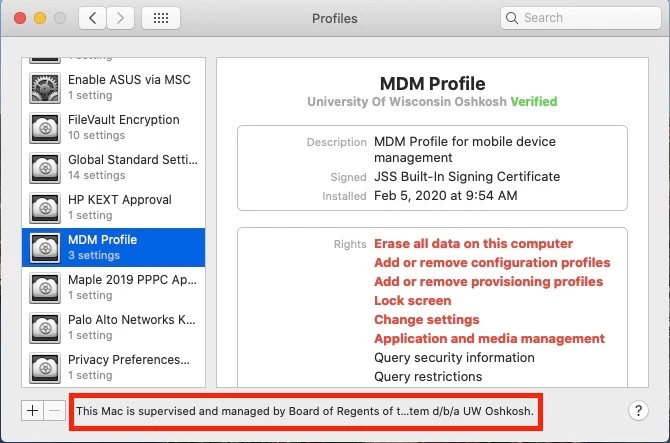Click the Maple 2019 PPPC icon

click(x=45, y=288)
